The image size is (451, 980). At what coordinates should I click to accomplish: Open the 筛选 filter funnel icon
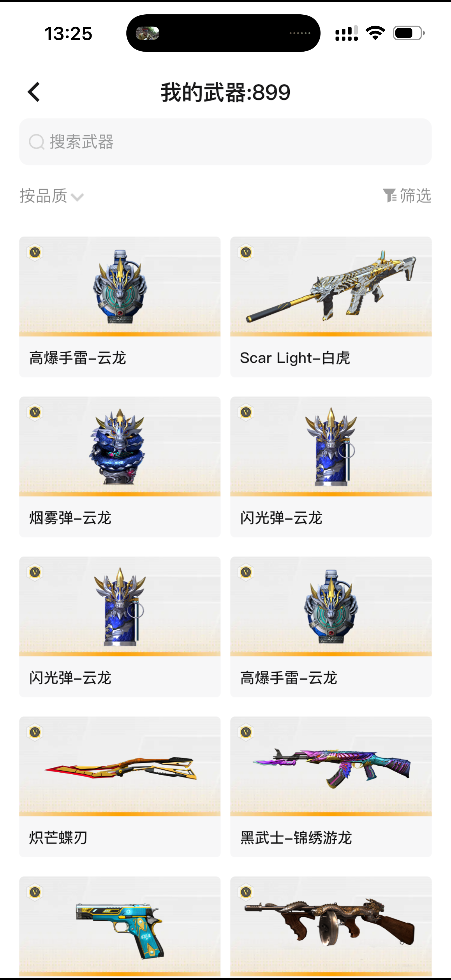[x=389, y=195]
